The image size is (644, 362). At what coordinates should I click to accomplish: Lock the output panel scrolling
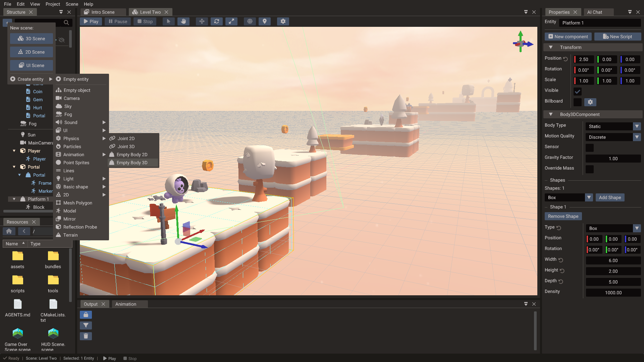86,315
